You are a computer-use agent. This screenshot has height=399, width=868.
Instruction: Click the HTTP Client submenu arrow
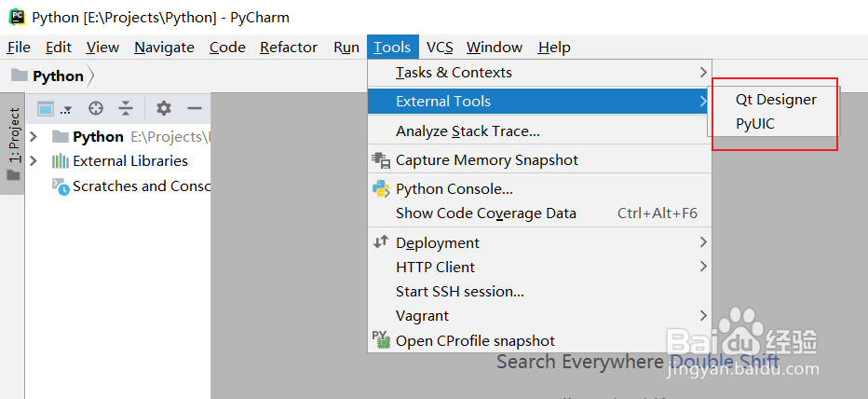tap(703, 267)
